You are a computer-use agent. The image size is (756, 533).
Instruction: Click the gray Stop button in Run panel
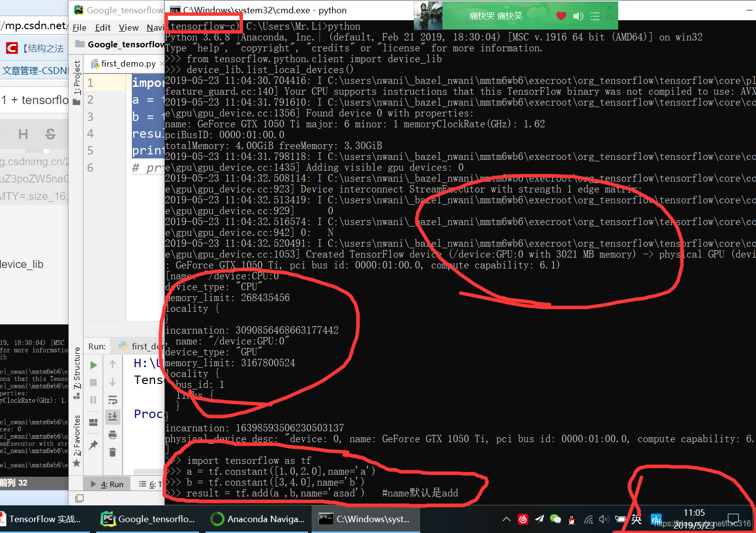(93, 382)
